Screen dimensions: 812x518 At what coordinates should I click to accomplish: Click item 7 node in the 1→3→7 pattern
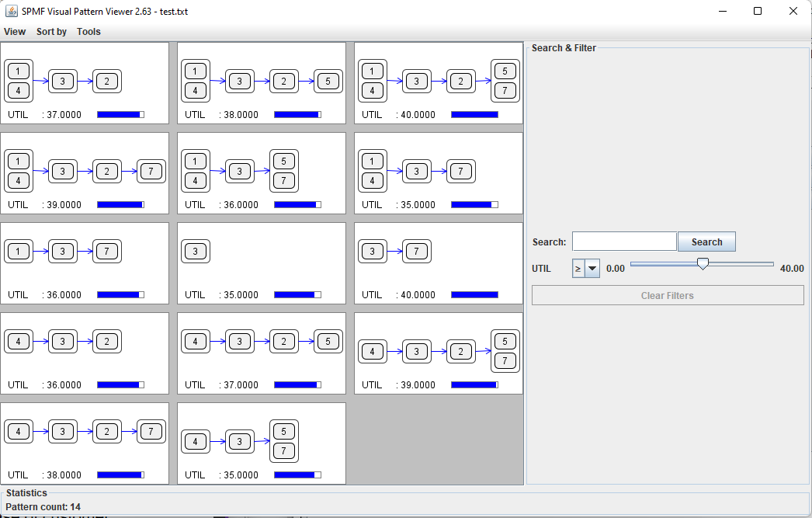click(107, 252)
